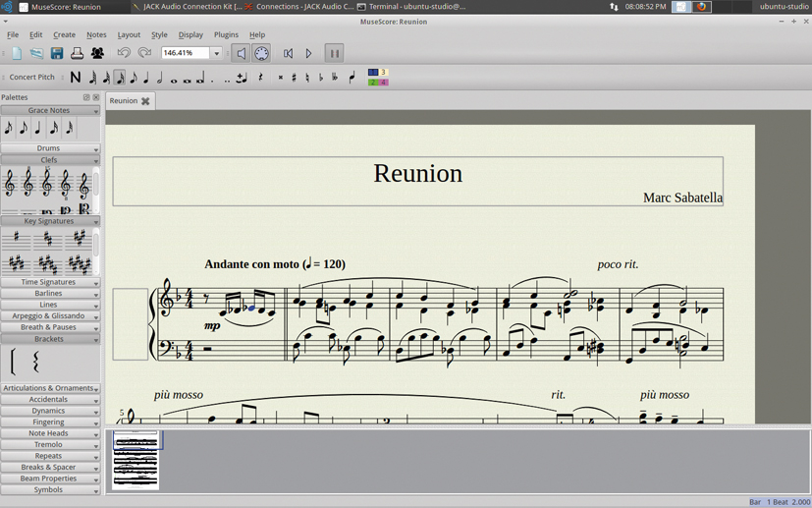Select the sharp accidental icon
This screenshot has height=508, width=812.
coord(294,78)
